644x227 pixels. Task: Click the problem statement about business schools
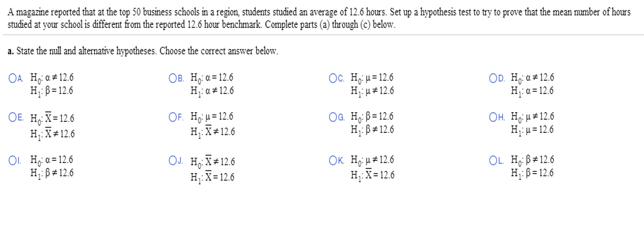pos(319,18)
